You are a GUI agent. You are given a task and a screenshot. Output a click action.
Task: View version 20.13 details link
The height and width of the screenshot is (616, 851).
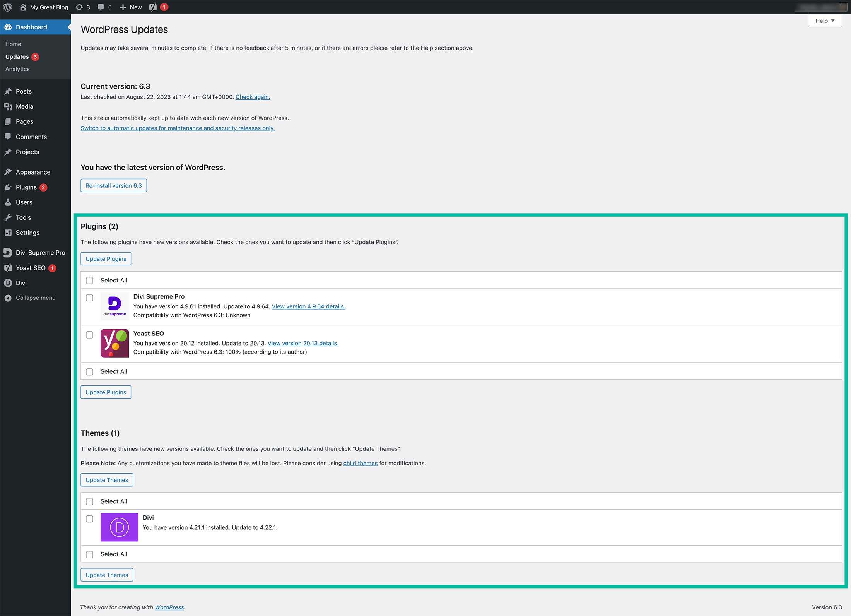pos(303,343)
